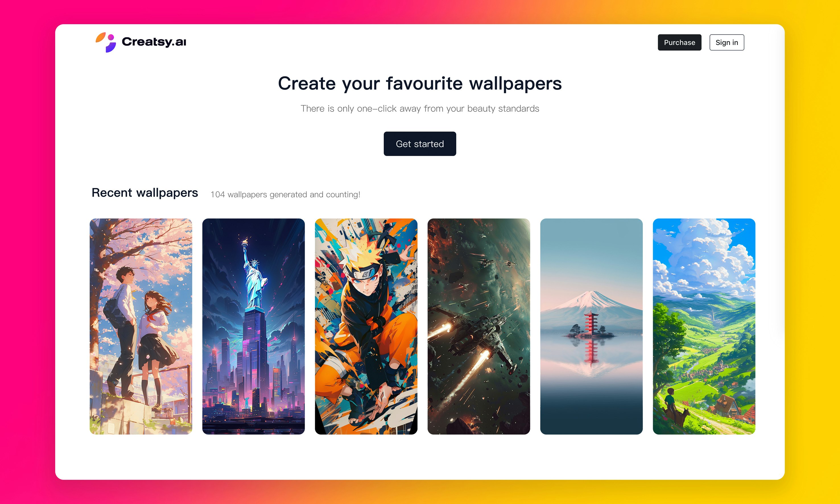The height and width of the screenshot is (504, 840).
Task: Open the spaceship battle wallpaper
Action: coord(478,327)
